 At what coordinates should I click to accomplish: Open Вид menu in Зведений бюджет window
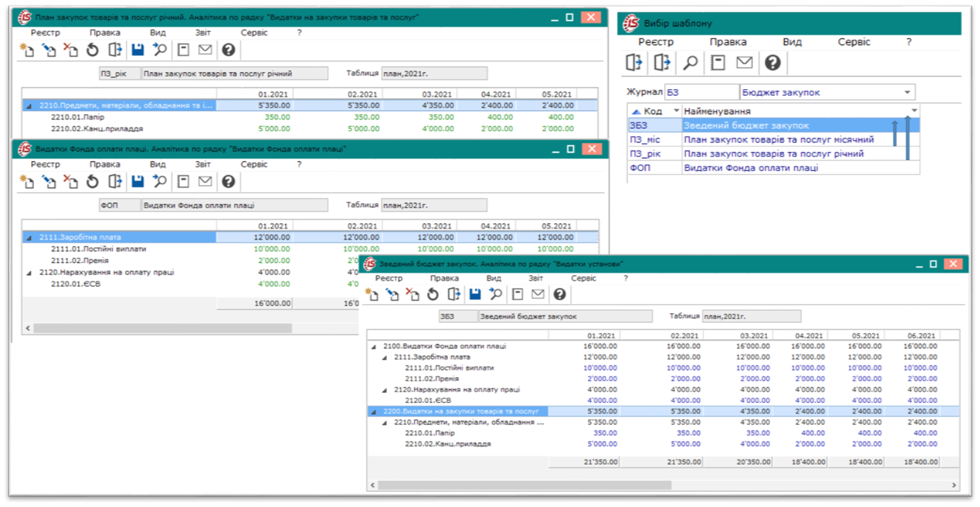click(494, 279)
